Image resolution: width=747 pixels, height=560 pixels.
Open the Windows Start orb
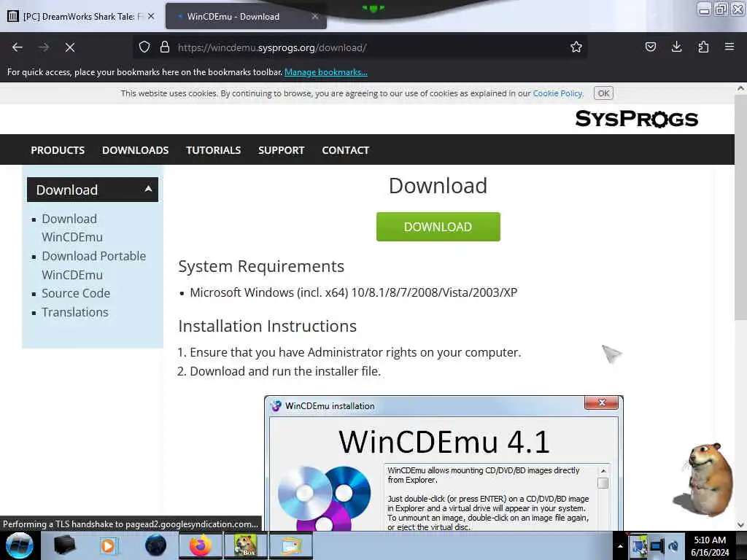coord(20,545)
